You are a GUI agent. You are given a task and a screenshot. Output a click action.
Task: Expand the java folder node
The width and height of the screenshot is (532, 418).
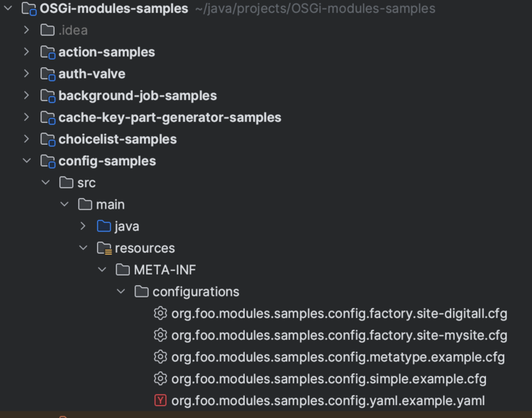coord(83,226)
